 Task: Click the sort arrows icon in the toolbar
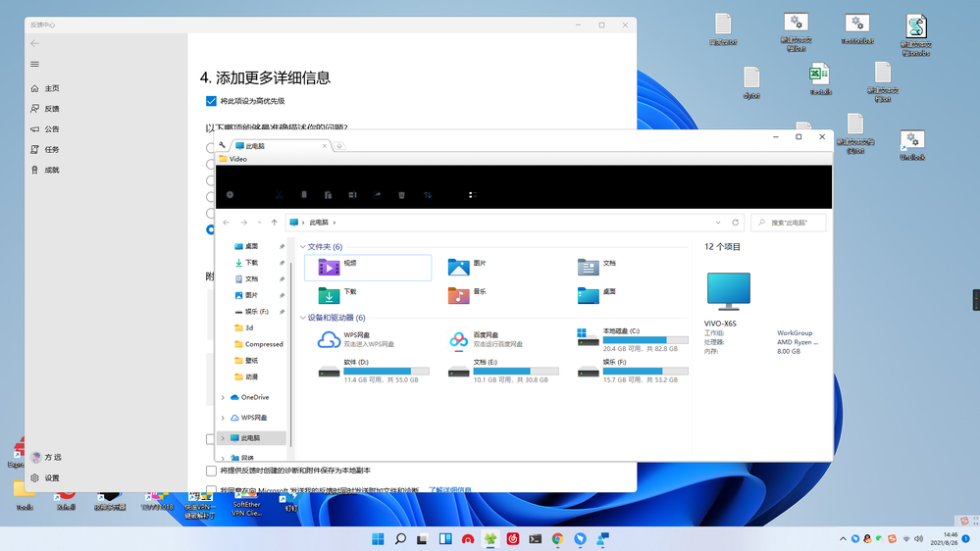pos(428,195)
